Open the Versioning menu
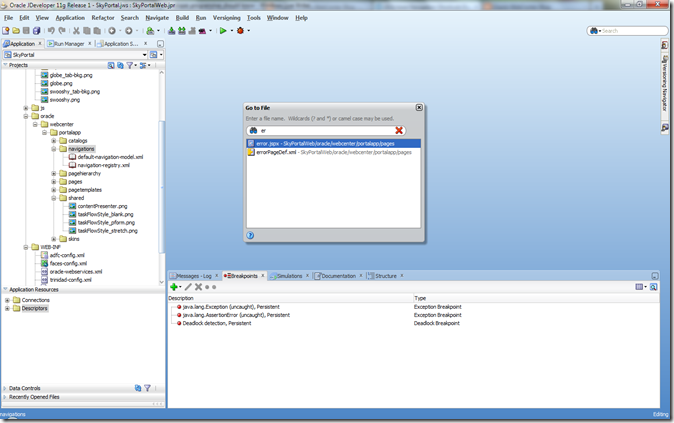674x423 pixels. click(227, 18)
